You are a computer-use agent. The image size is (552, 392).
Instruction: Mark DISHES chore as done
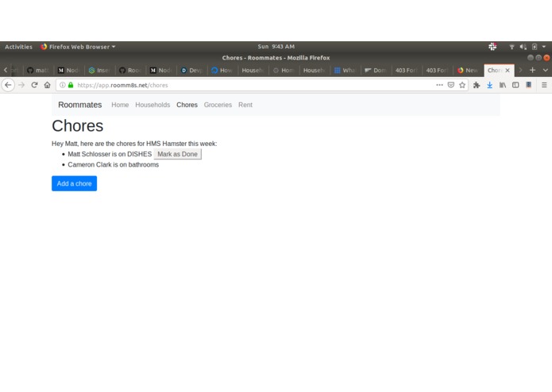(x=177, y=154)
